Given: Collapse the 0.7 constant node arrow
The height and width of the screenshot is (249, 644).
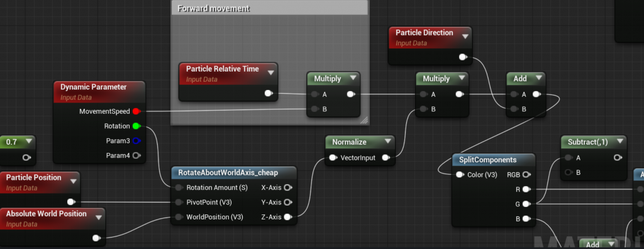Looking at the screenshot, I should coord(28,141).
